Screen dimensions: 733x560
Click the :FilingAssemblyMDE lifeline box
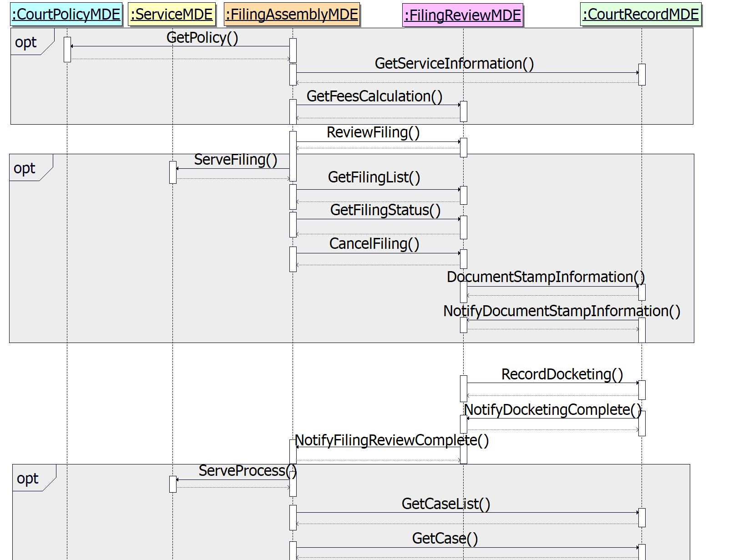[x=292, y=15]
